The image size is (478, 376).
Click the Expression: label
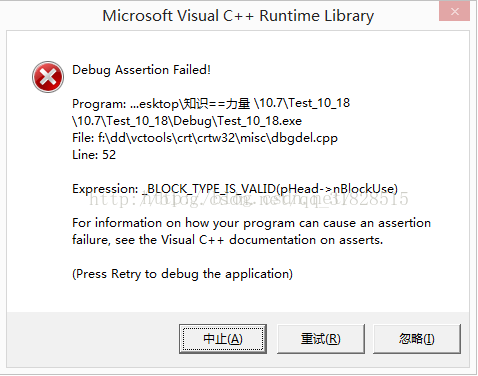point(105,189)
